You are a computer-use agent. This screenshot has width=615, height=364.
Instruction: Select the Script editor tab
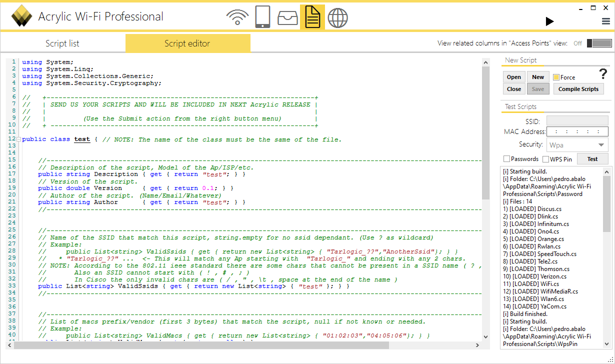coord(187,43)
